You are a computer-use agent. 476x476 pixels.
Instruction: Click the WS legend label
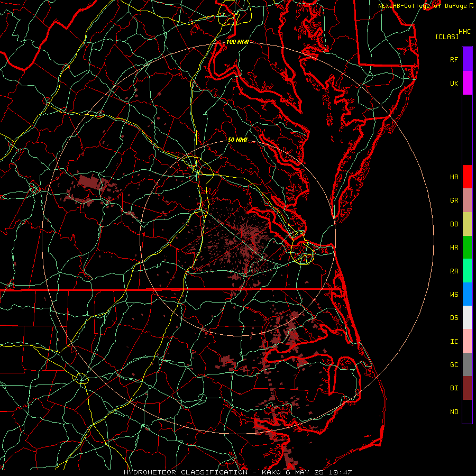click(454, 295)
